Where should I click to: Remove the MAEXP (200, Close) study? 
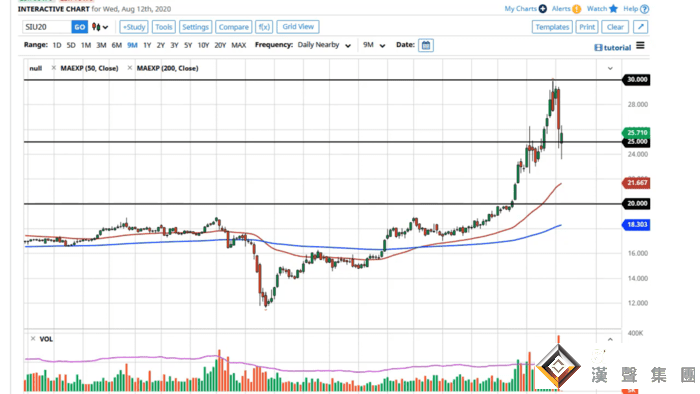tap(130, 68)
